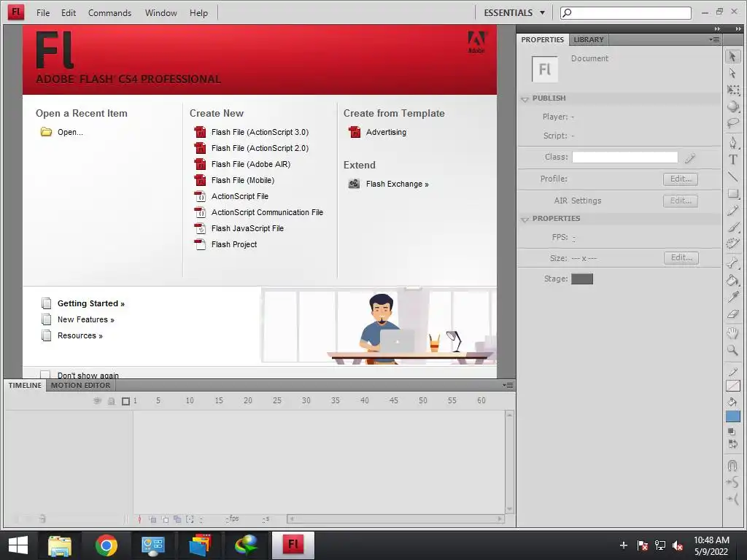The image size is (747, 560).
Task: Select the Eraser tool
Action: pos(732,314)
